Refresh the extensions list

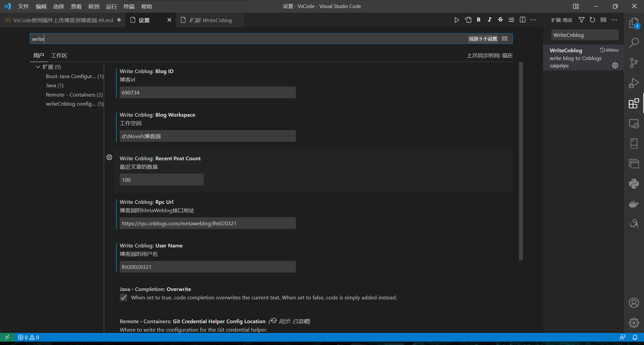click(x=592, y=20)
